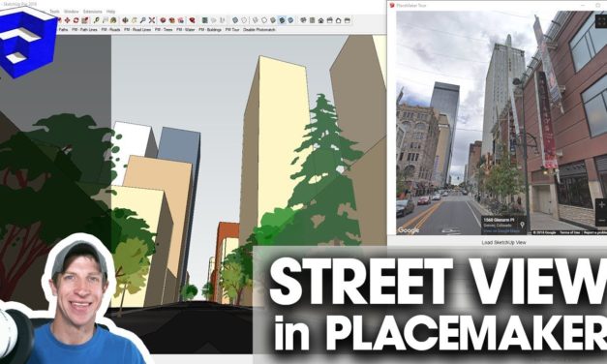607x364 pixels.
Task: Toggle fullscreen in the Street View panel
Action: pos(601,20)
